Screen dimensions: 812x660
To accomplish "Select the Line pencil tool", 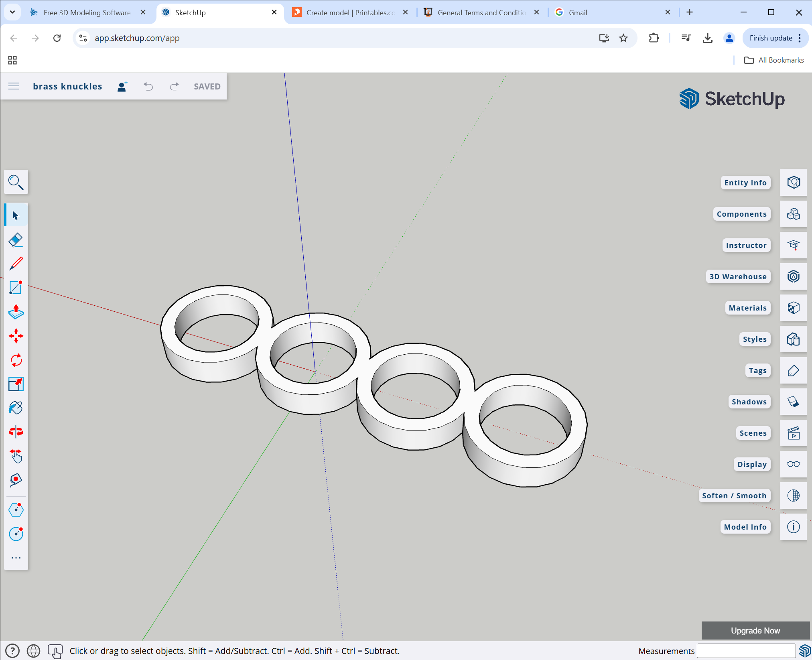I will [x=16, y=264].
